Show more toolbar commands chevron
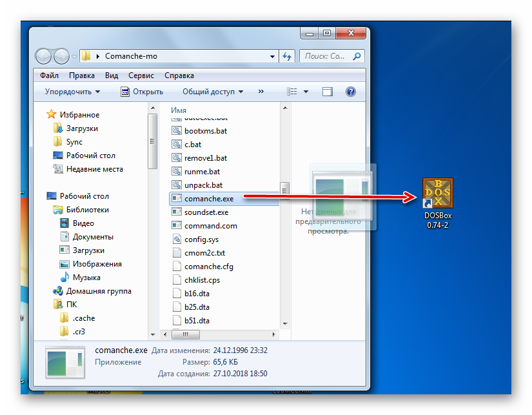 261,92
